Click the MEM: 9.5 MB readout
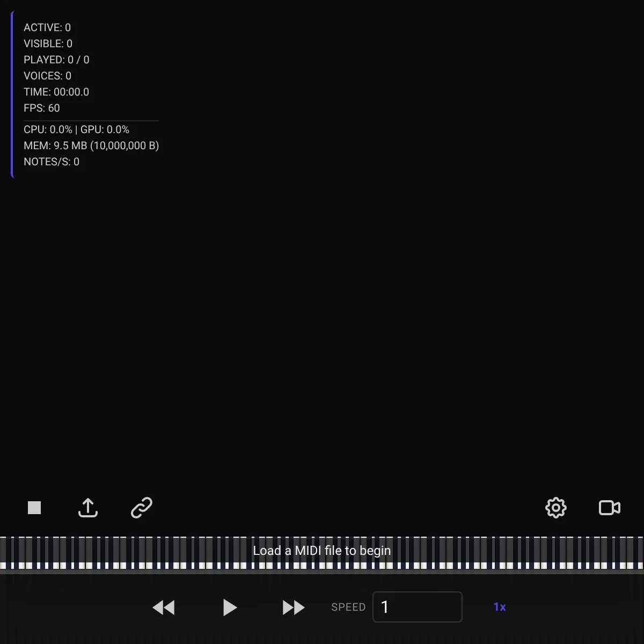The image size is (644, 644). (x=91, y=145)
